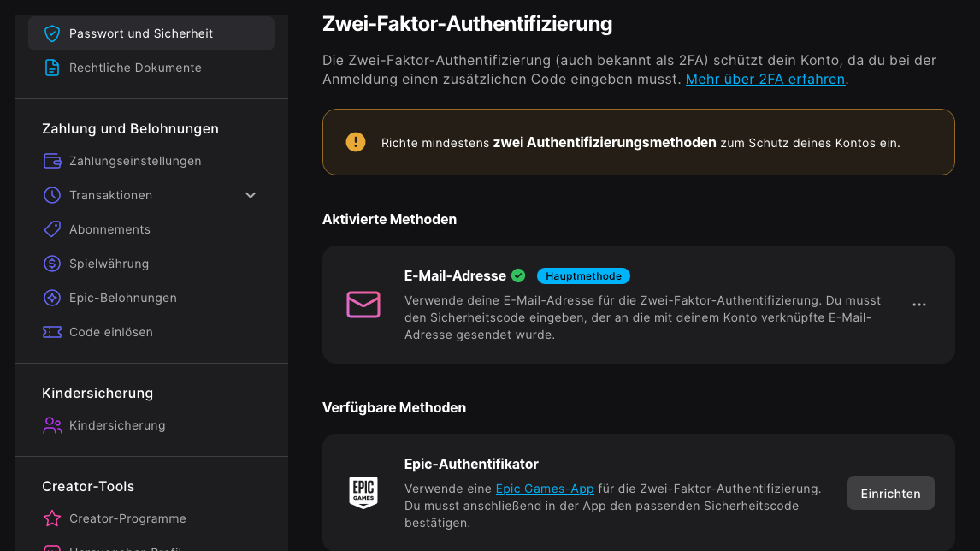This screenshot has height=551, width=980.
Task: Click the Epic Games logo in Verfügbare Methoden
Action: (x=363, y=493)
